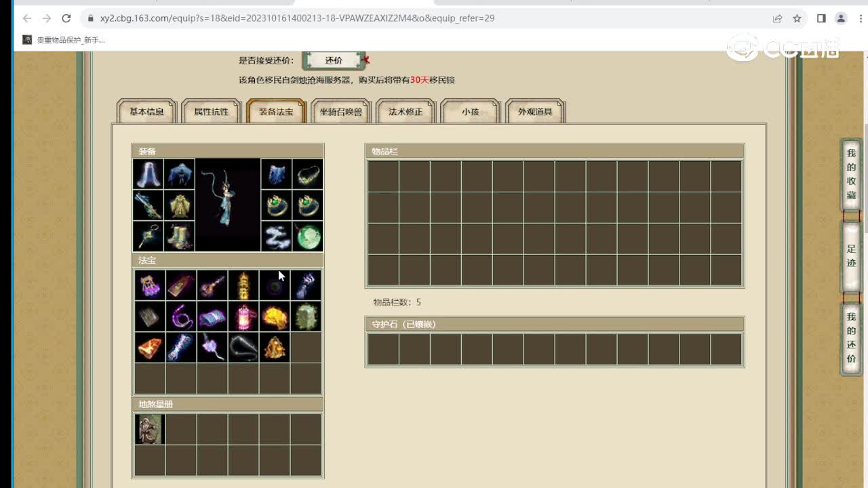Select the blue cloak equipment icon
The image size is (868, 488).
point(277,174)
